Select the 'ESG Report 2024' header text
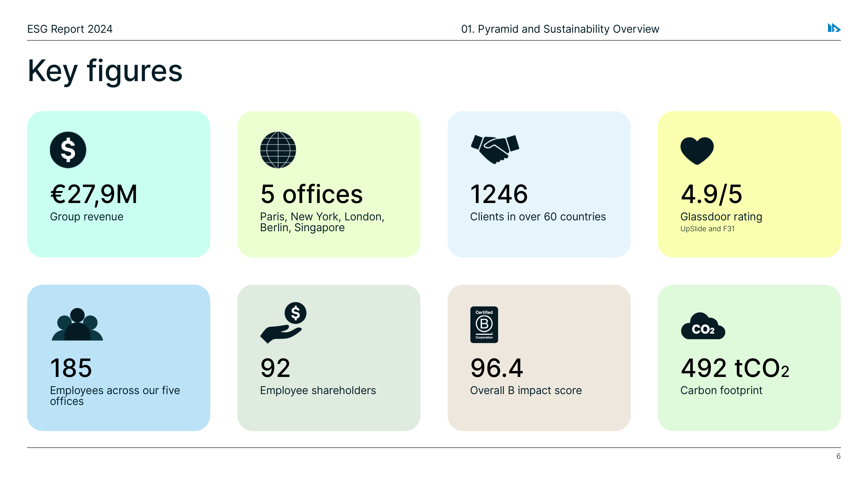Viewport: 868px width, 488px height. [70, 29]
